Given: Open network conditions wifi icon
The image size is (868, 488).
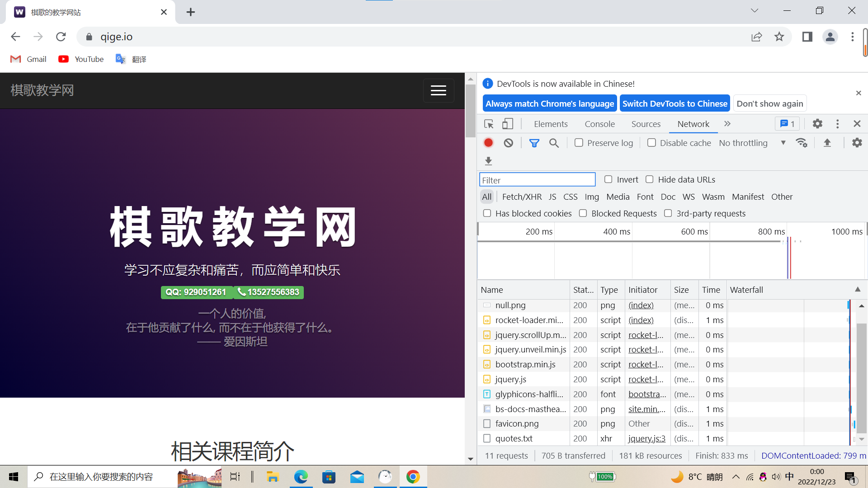Looking at the screenshot, I should point(802,143).
